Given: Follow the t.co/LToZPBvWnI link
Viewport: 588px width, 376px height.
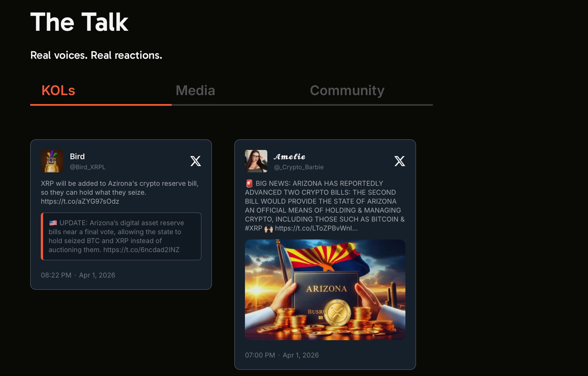Looking at the screenshot, I should pos(316,228).
